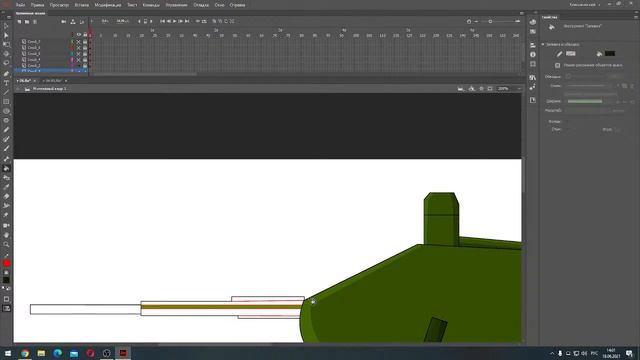Delete layer with trash icon

[35, 22]
